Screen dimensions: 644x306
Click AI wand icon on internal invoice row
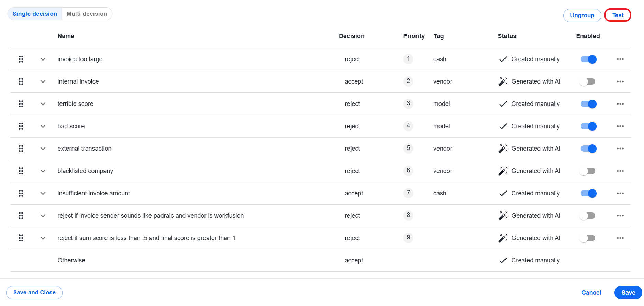503,81
